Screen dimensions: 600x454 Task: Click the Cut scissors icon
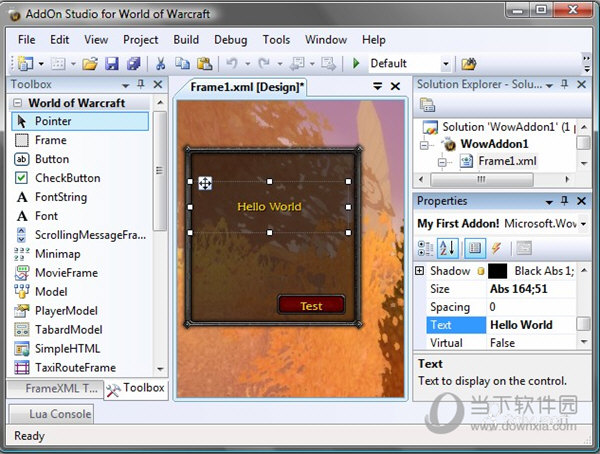[x=161, y=64]
